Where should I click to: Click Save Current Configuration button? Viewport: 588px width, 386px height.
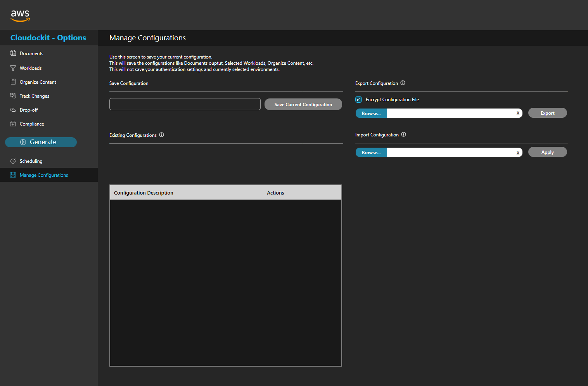click(x=303, y=104)
